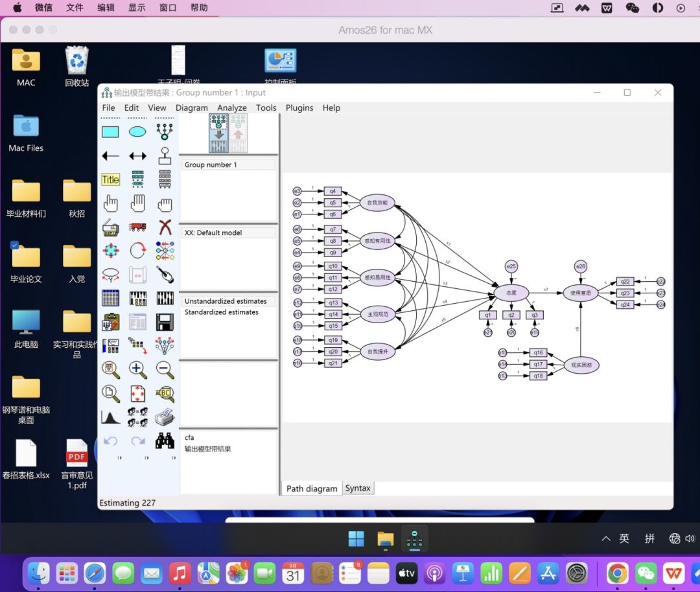Choose the move objects truck tool
This screenshot has width=700, height=592.
(137, 227)
